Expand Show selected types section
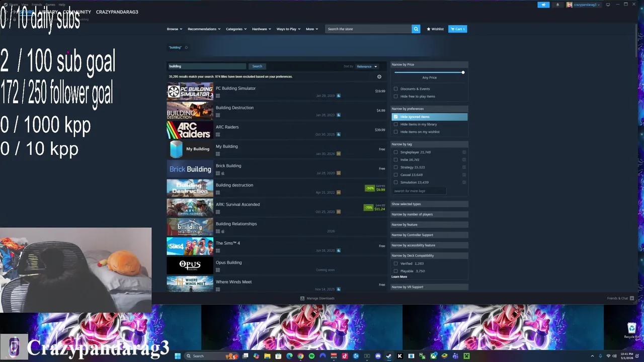 point(429,204)
